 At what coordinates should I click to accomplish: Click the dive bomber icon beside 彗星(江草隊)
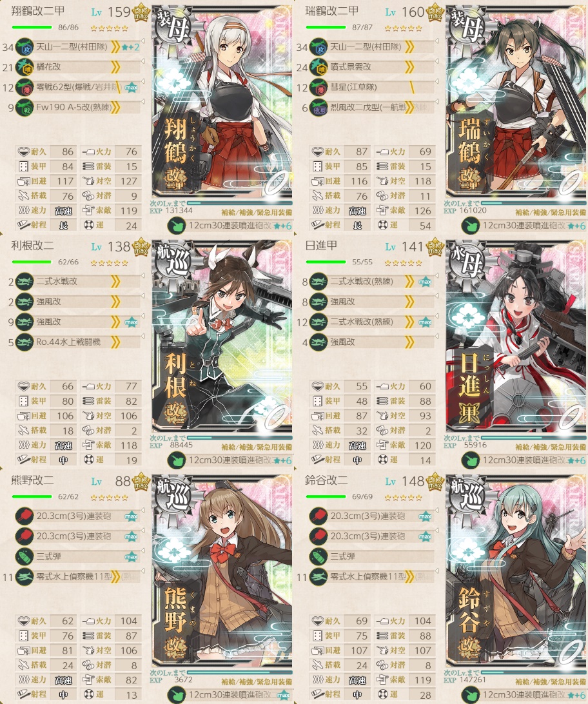click(318, 88)
